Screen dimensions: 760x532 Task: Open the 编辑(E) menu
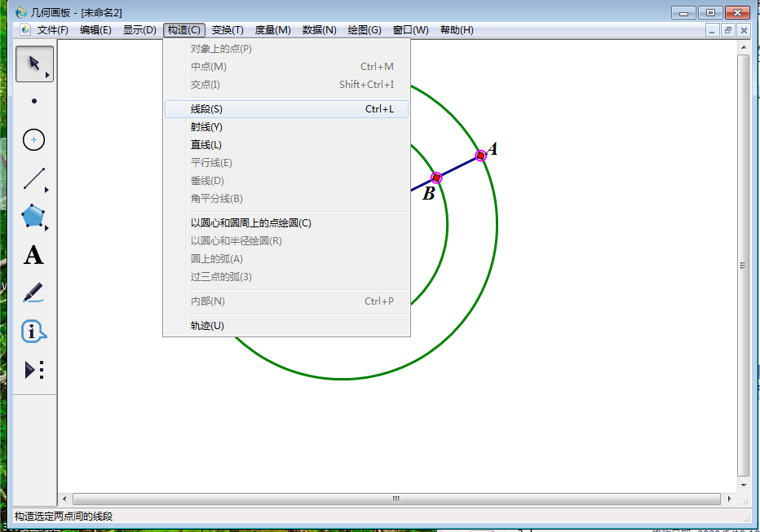tap(95, 30)
